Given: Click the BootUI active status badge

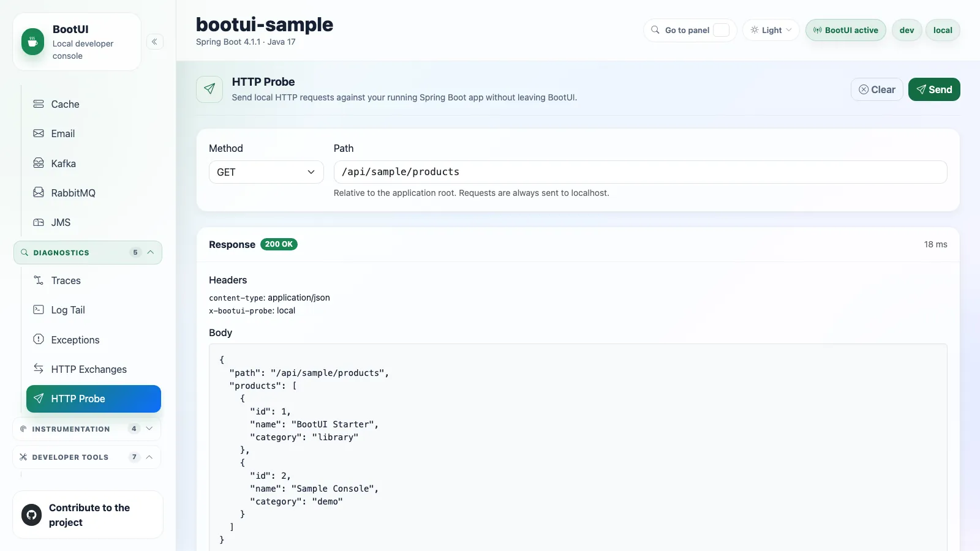Looking at the screenshot, I should [x=845, y=30].
